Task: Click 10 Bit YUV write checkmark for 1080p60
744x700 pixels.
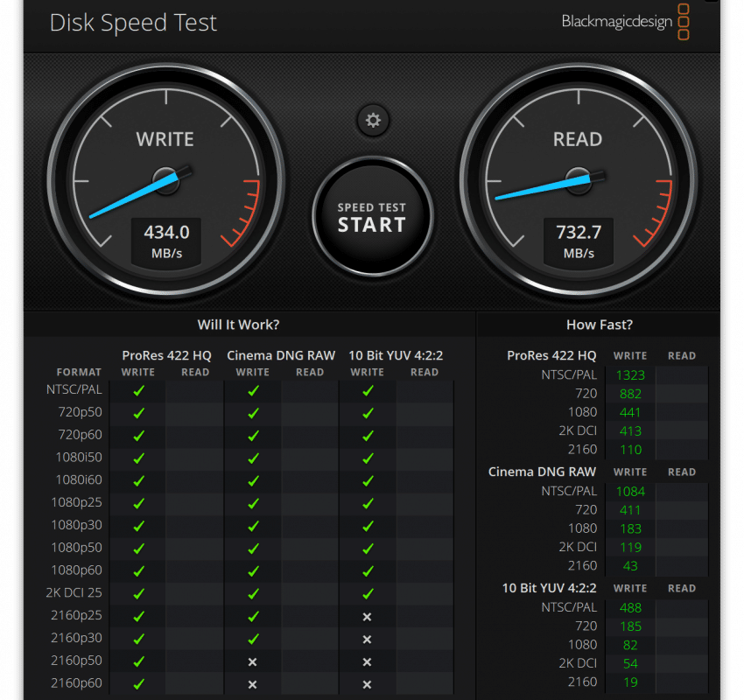Action: click(x=368, y=571)
